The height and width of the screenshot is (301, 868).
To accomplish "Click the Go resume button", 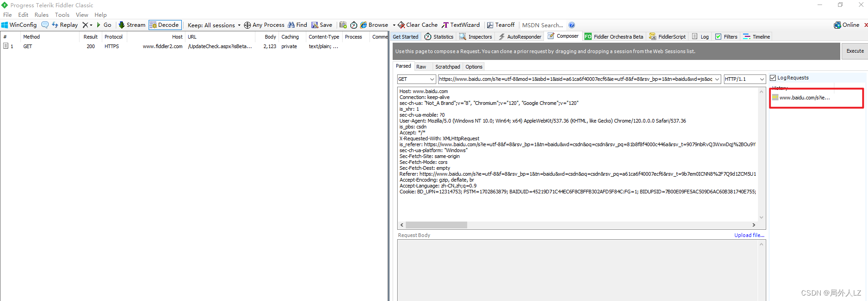I will [104, 25].
